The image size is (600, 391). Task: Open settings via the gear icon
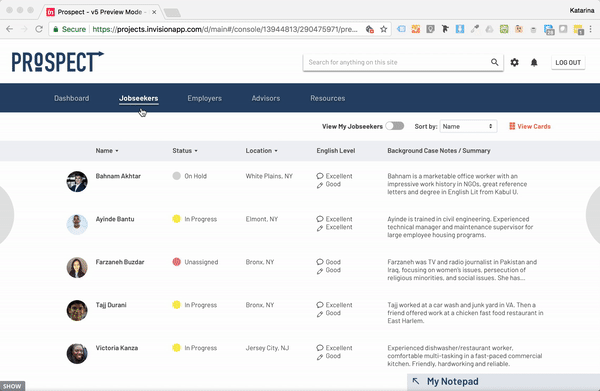click(x=514, y=62)
